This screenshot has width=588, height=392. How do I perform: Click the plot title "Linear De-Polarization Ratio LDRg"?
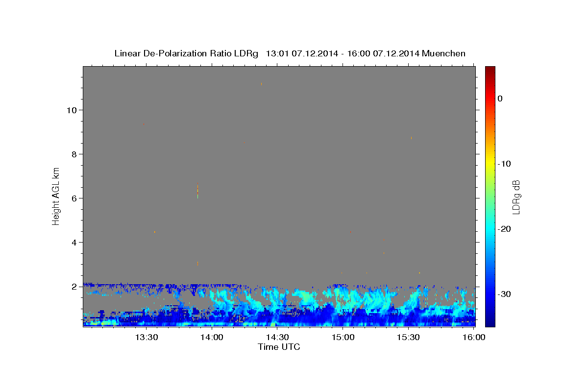[186, 53]
